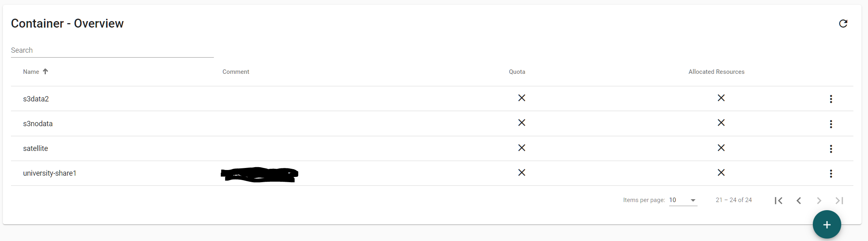Refresh the container overview list
Screen dimensions: 868x241
(x=843, y=24)
